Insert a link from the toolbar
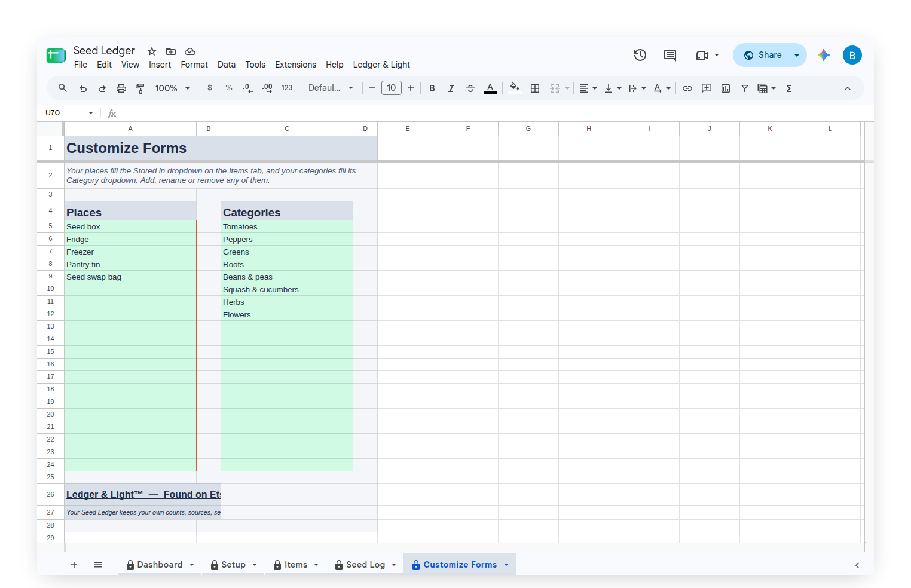911x588 pixels. click(687, 88)
